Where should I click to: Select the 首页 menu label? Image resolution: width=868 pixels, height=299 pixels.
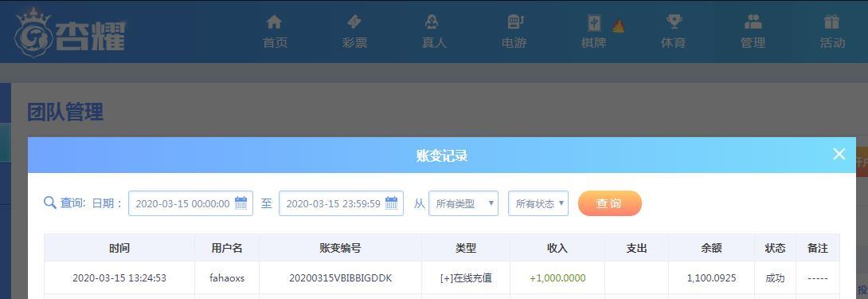click(275, 43)
